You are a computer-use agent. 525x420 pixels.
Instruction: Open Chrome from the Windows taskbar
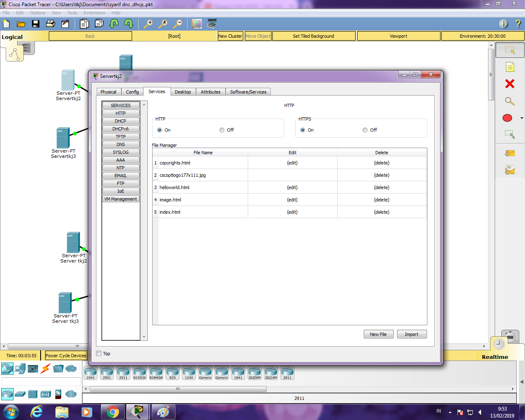pos(113,412)
